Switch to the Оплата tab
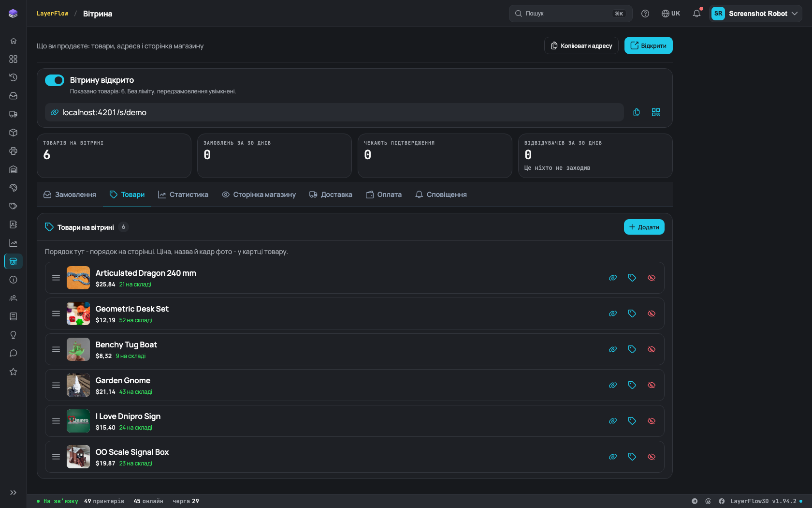 [384, 194]
